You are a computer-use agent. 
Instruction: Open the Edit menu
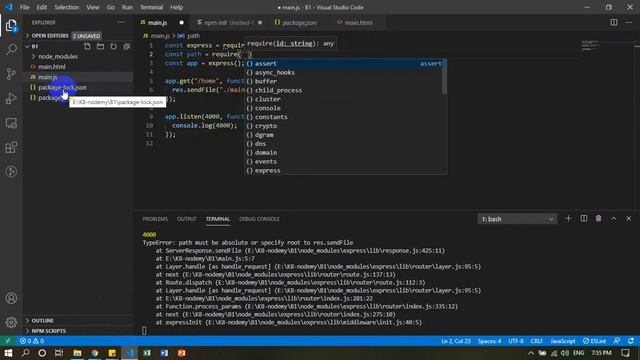click(x=41, y=7)
